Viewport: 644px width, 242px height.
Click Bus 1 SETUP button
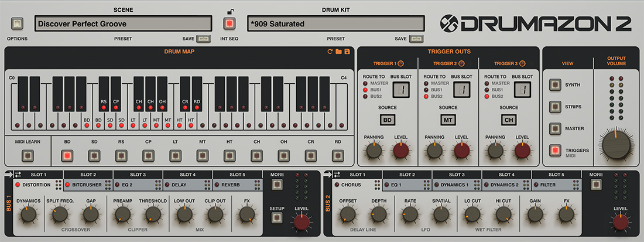277,217
